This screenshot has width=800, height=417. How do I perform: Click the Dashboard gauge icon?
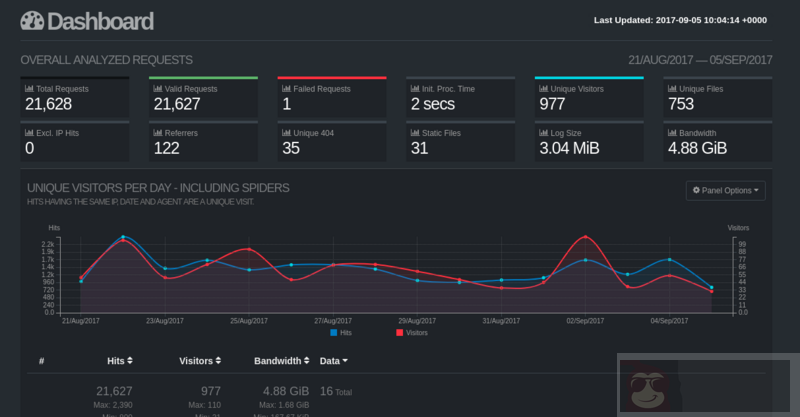[x=32, y=21]
